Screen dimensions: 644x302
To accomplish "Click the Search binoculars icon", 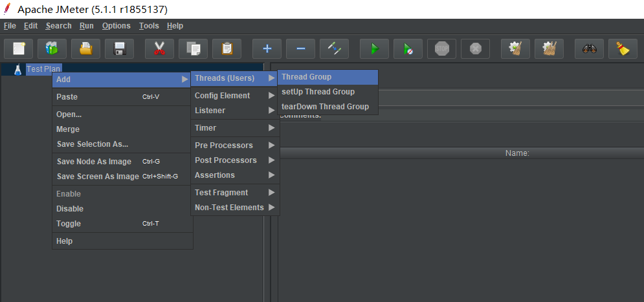I will pos(589,49).
